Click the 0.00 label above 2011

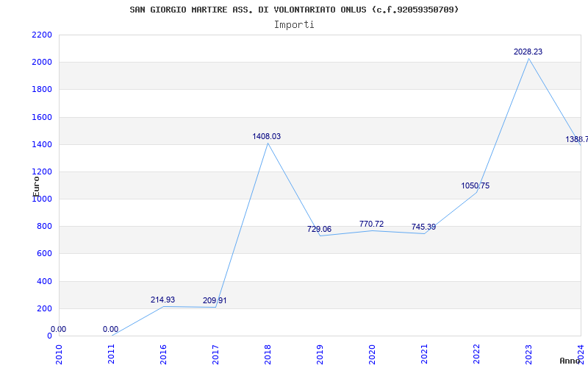point(111,329)
